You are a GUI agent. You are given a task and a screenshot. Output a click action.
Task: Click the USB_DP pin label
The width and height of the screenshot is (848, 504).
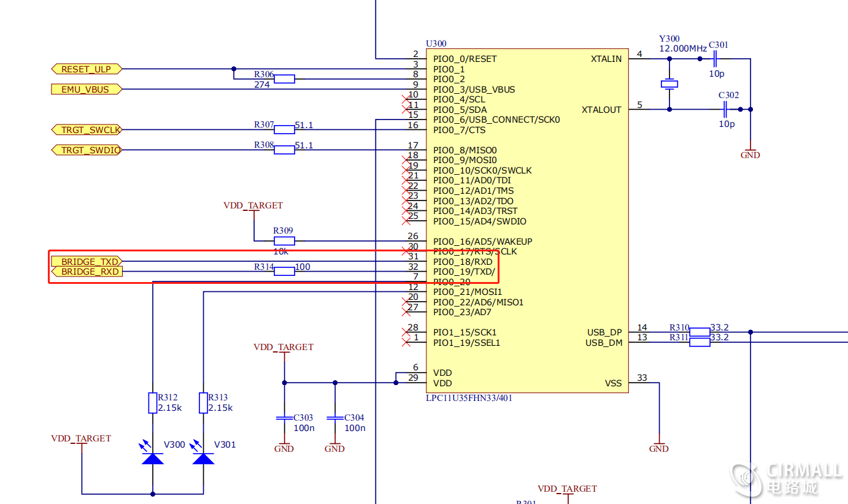coord(604,332)
